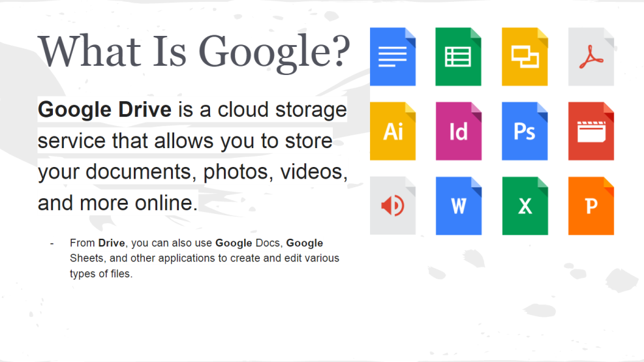Click the blue Ps Photoshop file icon
This screenshot has height=362, width=644.
[x=525, y=131]
